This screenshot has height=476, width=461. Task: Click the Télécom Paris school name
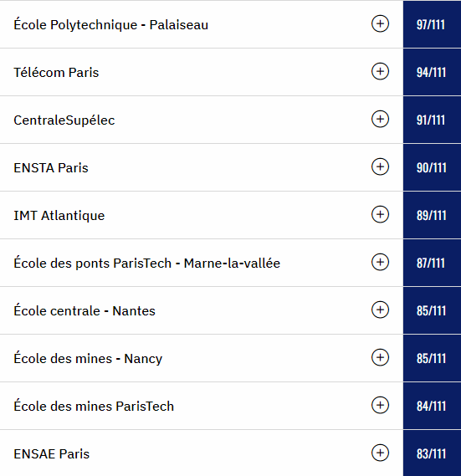[x=56, y=72]
